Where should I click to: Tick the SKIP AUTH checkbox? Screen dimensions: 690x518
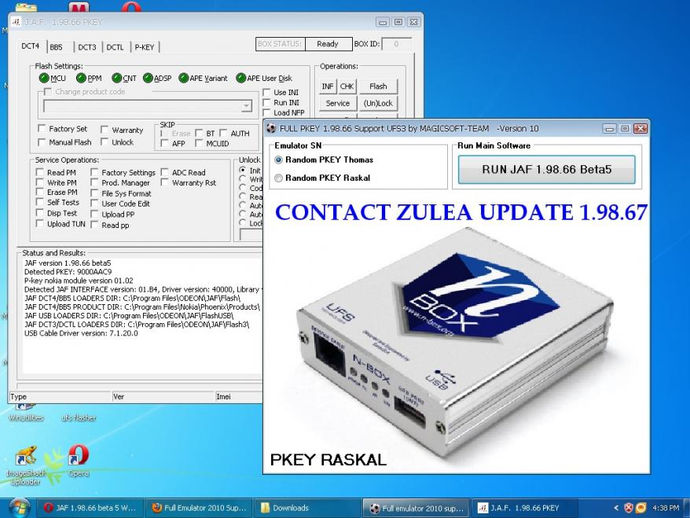pos(224,133)
